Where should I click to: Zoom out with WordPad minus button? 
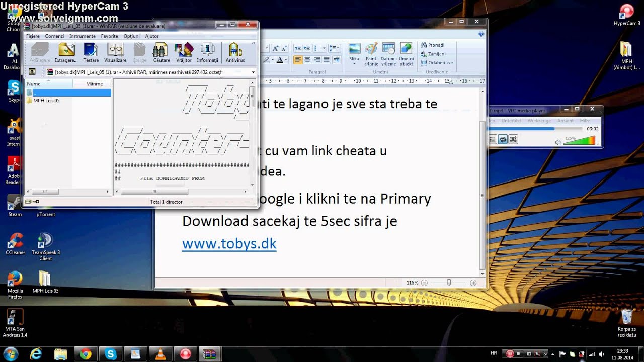(x=424, y=283)
